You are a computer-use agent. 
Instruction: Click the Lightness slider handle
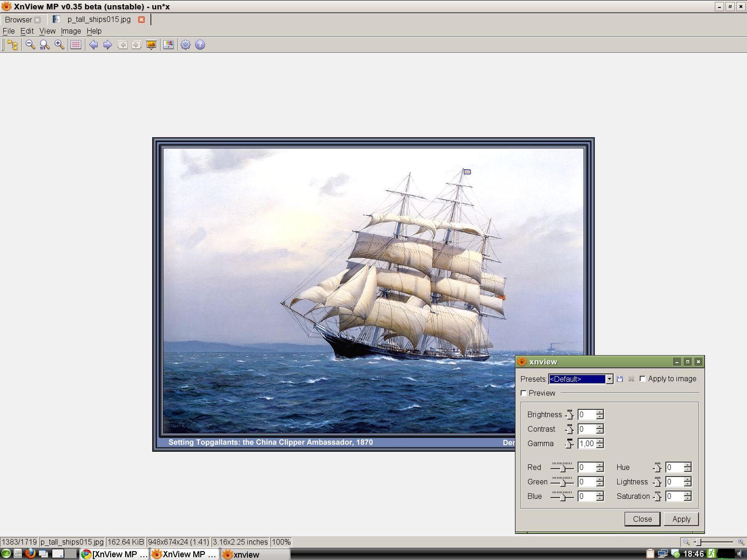pyautogui.click(x=657, y=482)
